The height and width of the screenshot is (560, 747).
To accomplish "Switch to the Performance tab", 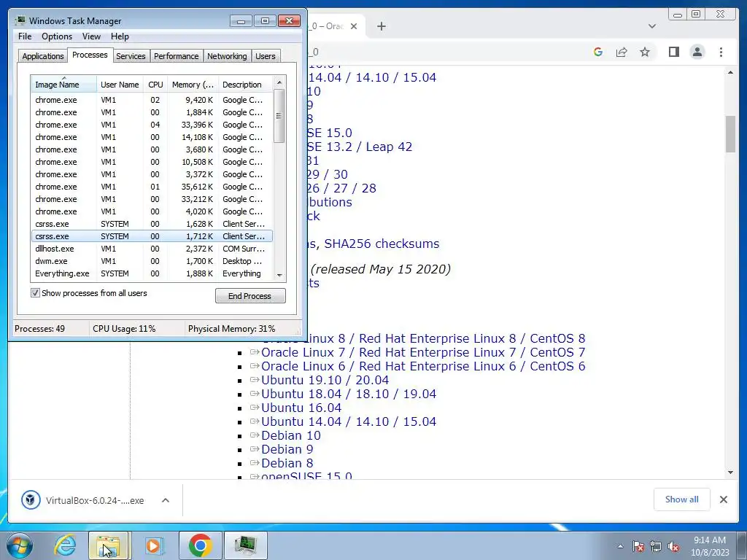I will [176, 55].
